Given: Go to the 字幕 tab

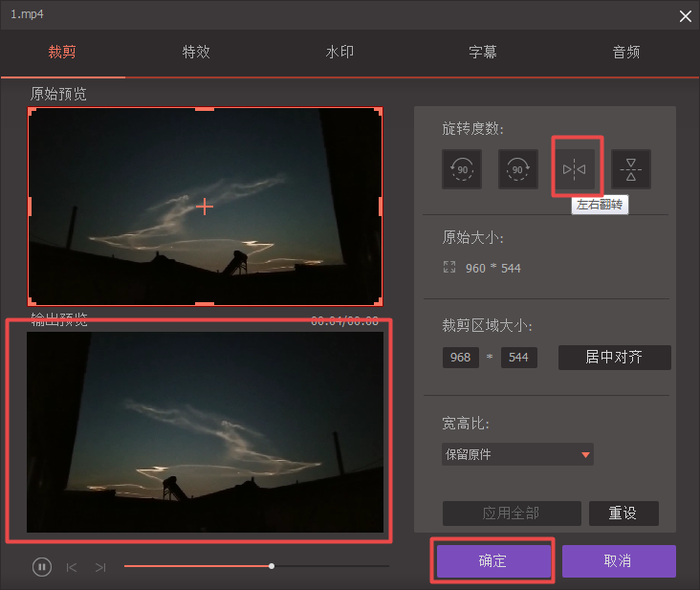Looking at the screenshot, I should pyautogui.click(x=483, y=53).
